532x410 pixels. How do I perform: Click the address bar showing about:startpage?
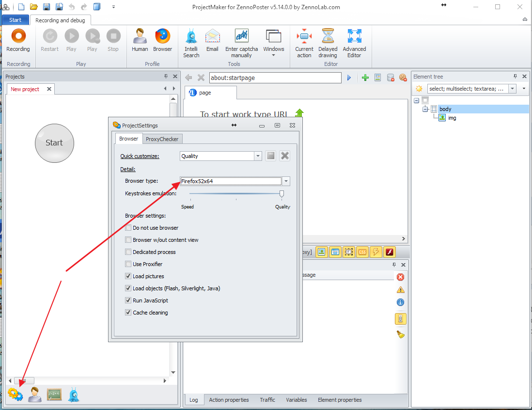click(x=274, y=78)
